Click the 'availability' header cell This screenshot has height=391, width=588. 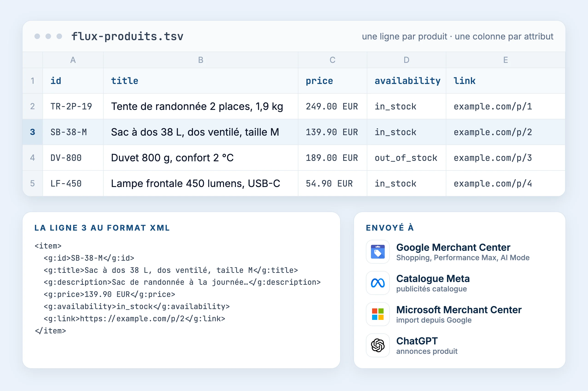pos(406,81)
